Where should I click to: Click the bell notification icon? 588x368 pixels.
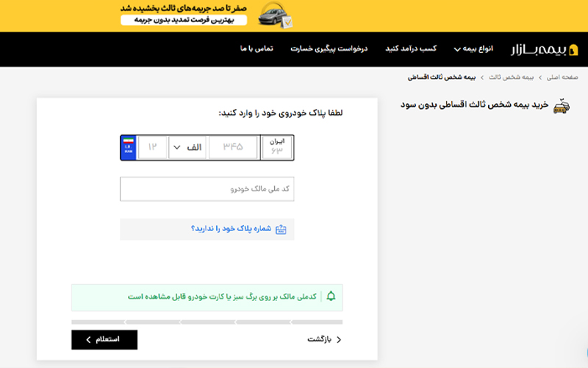click(331, 297)
